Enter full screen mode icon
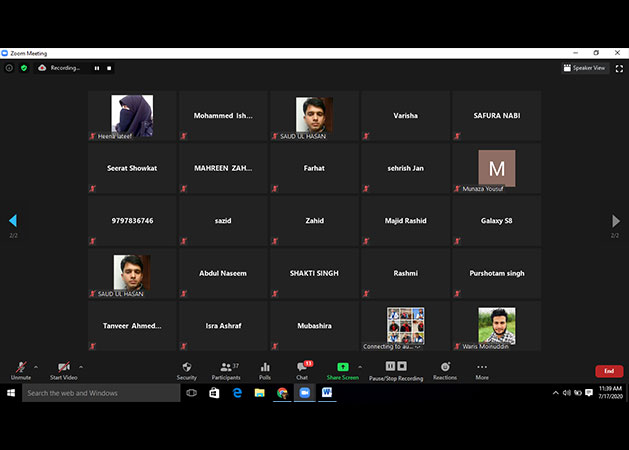This screenshot has width=629, height=450. pos(621,68)
